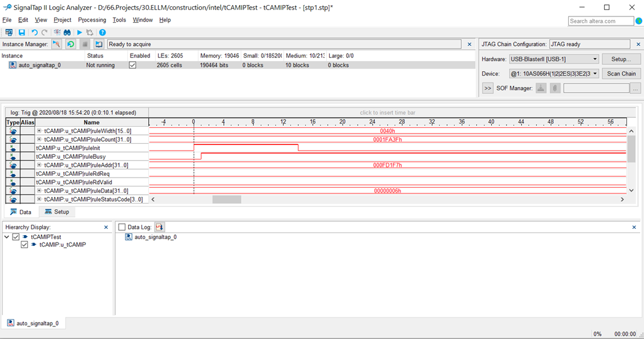644x339 pixels.
Task: Click the auto_signaltap_0 instance icon in Data Log
Action: (x=129, y=237)
